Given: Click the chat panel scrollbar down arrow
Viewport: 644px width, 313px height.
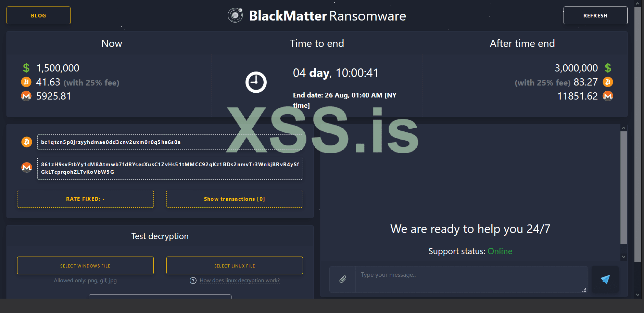Looking at the screenshot, I should pos(623,257).
